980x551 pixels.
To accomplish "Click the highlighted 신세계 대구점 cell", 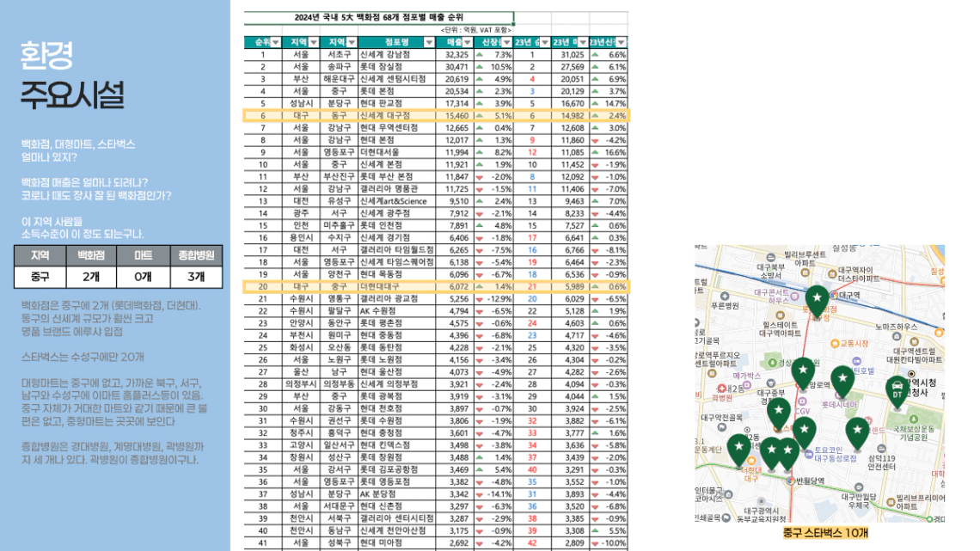I will pyautogui.click(x=396, y=115).
